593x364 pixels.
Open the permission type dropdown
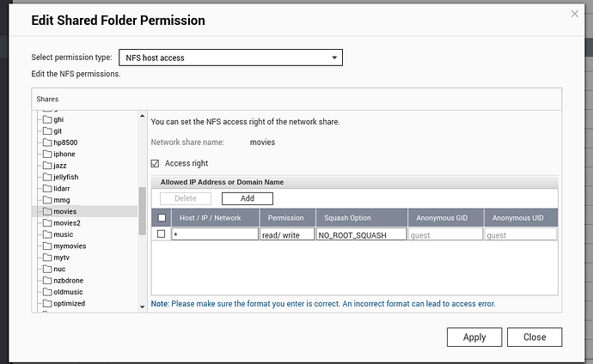229,58
